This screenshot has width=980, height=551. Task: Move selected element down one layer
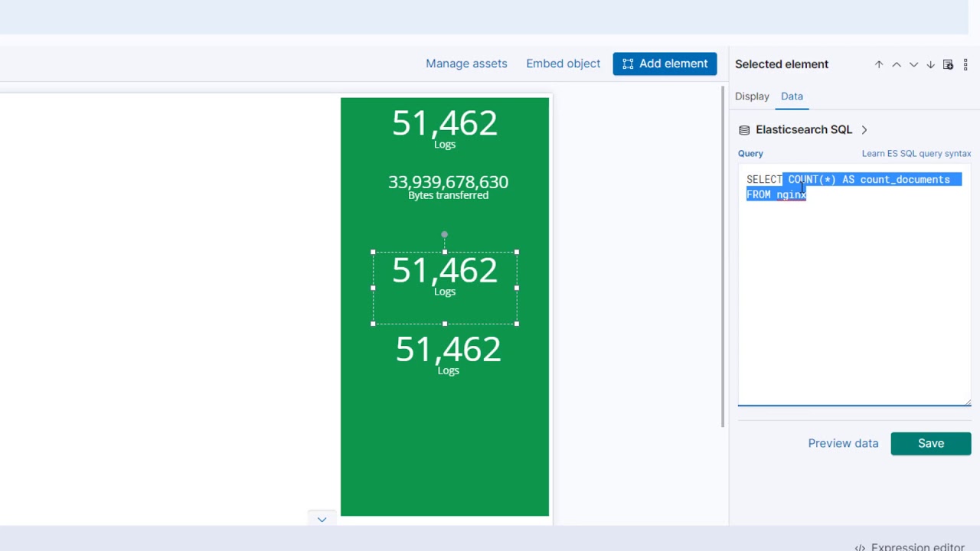[x=913, y=64]
